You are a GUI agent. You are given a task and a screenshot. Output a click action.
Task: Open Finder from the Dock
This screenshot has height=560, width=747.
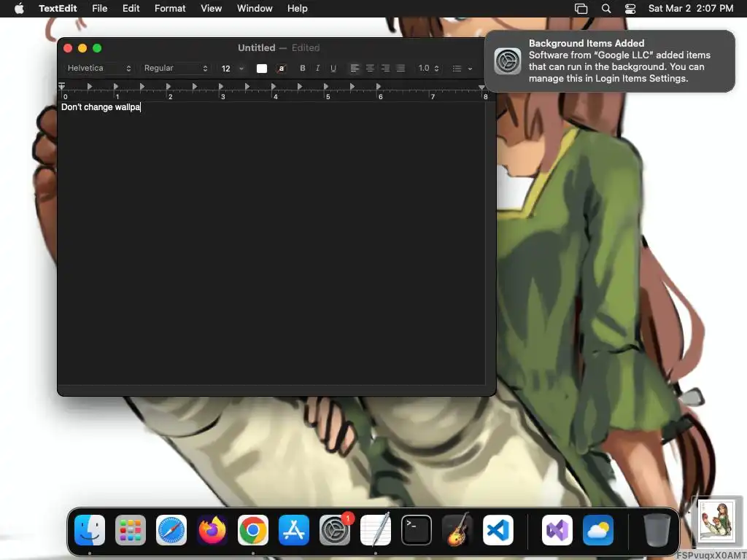(90, 530)
